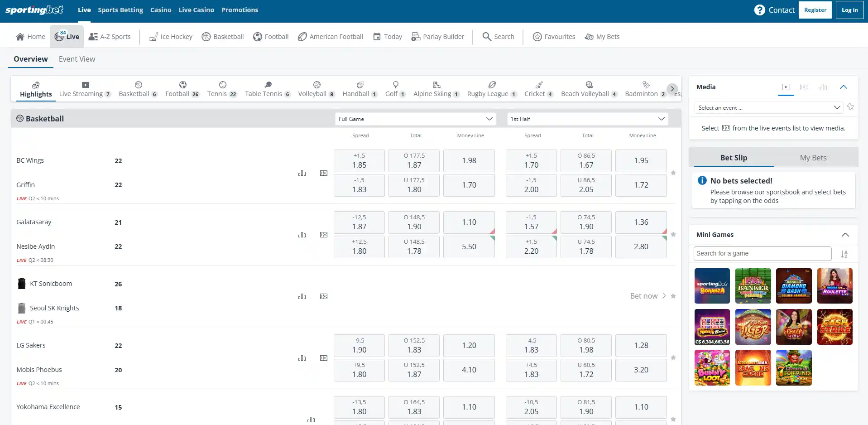Open scoreboard icon for Galatasaray match
This screenshot has width=868, height=425.
point(324,235)
